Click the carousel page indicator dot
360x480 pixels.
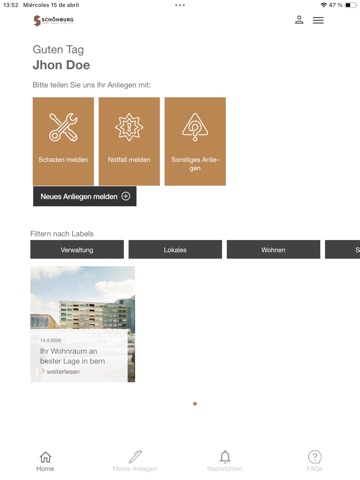[x=195, y=404]
